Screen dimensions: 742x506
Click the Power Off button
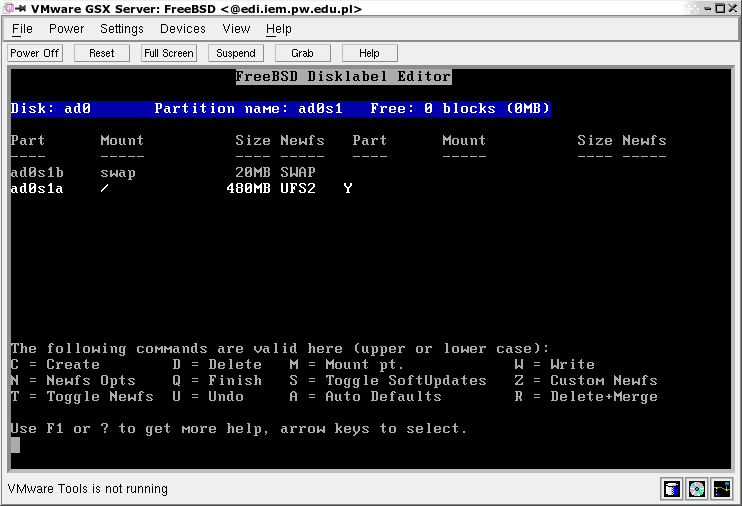point(35,53)
